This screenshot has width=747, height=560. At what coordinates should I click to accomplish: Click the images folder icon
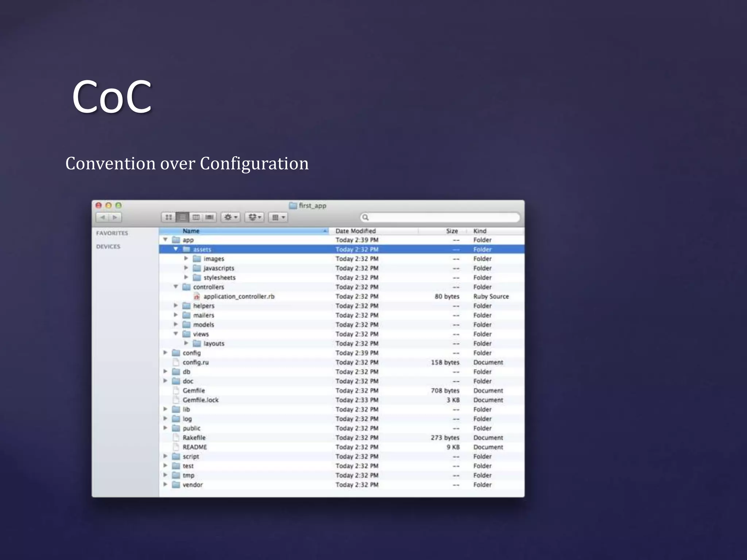click(197, 258)
